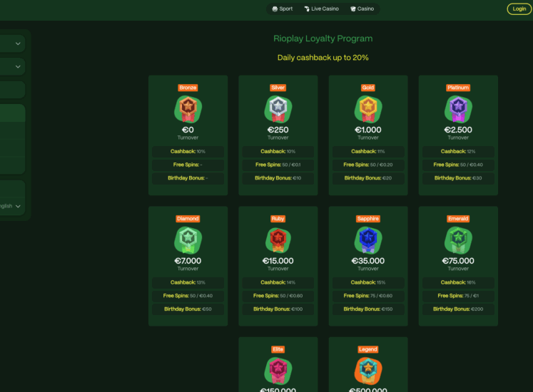The height and width of the screenshot is (392, 533).
Task: Expand the second sidebar dropdown chevron
Action: [18, 66]
